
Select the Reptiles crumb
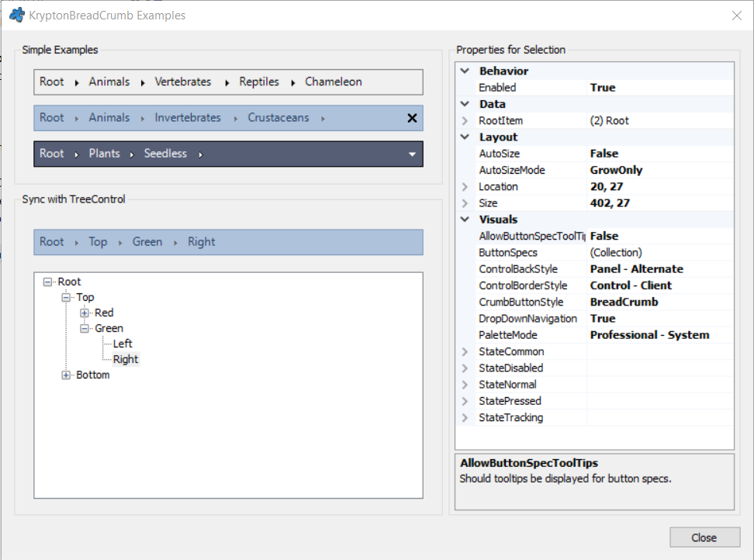(x=259, y=81)
